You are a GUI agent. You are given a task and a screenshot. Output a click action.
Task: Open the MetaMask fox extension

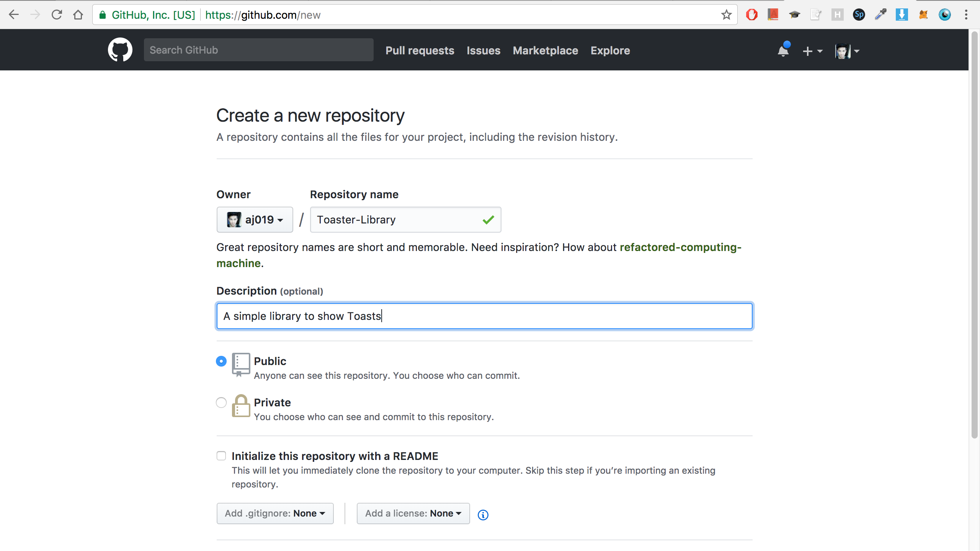tap(923, 15)
